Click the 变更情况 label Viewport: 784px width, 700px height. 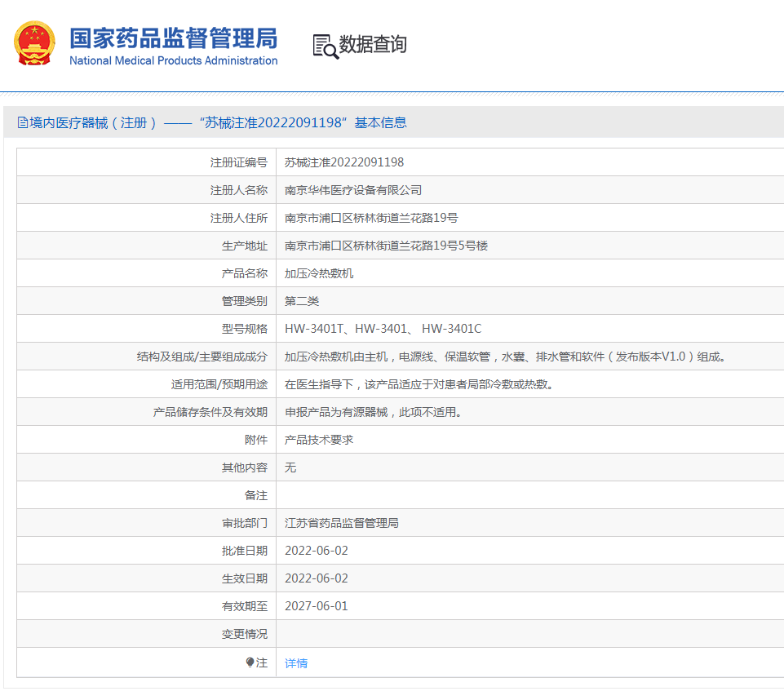click(245, 634)
